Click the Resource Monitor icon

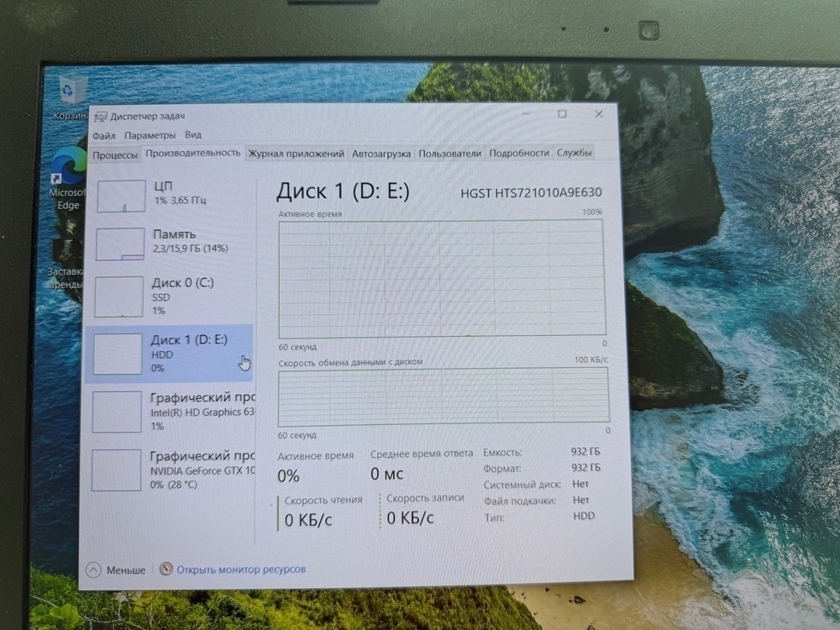165,569
